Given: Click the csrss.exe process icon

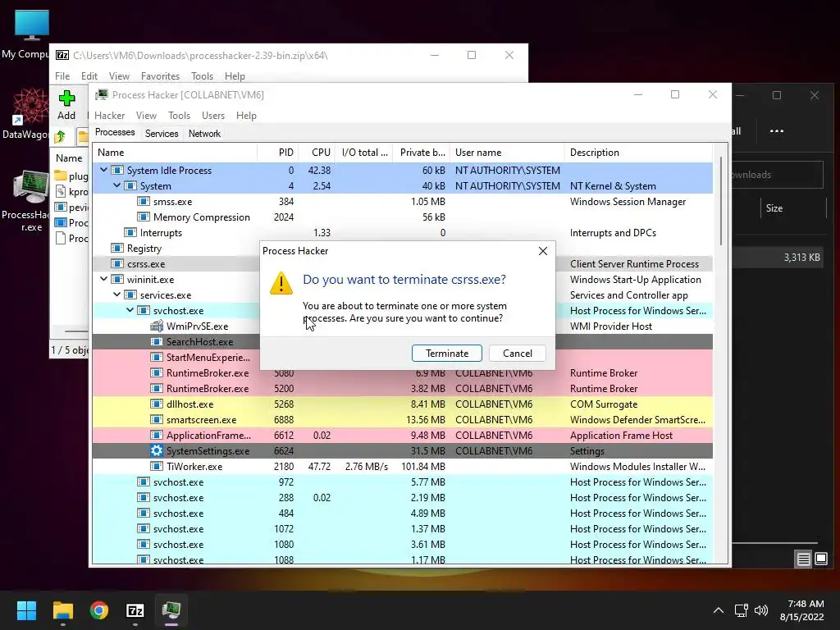Looking at the screenshot, I should pos(116,263).
